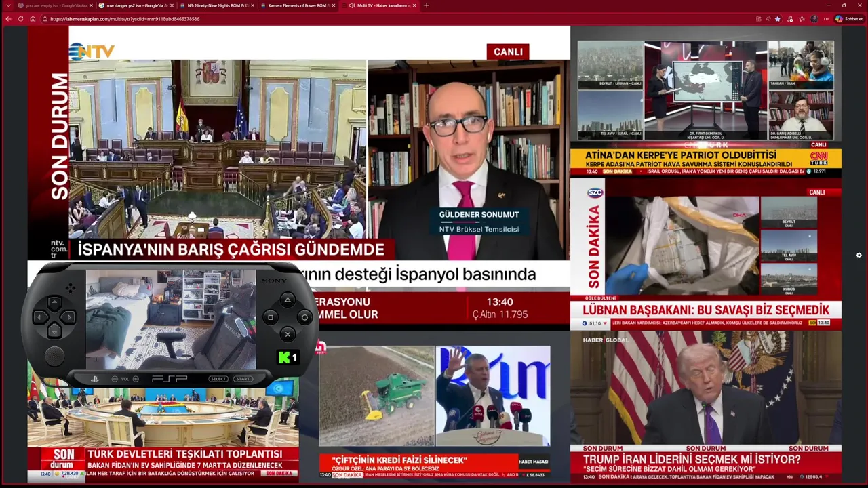Click the CNN Türk logo badge

[819, 159]
